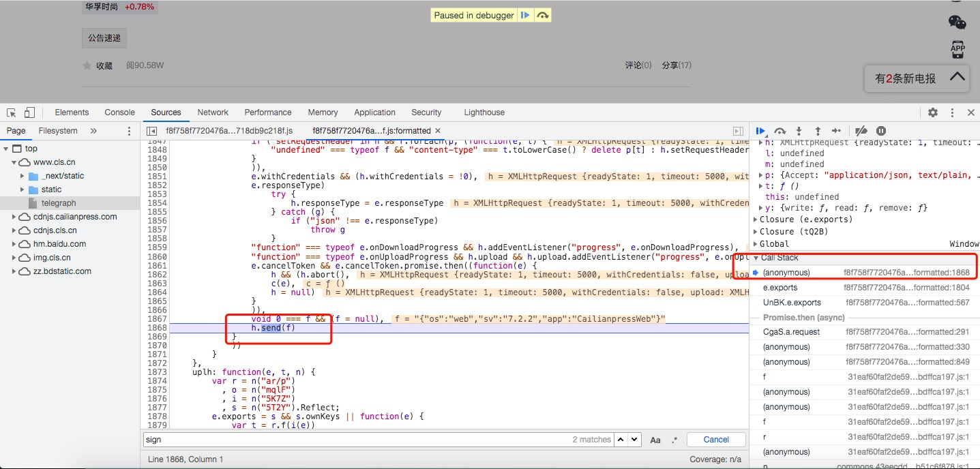The height and width of the screenshot is (469, 980).
Task: Open the Network tab
Action: click(x=213, y=112)
